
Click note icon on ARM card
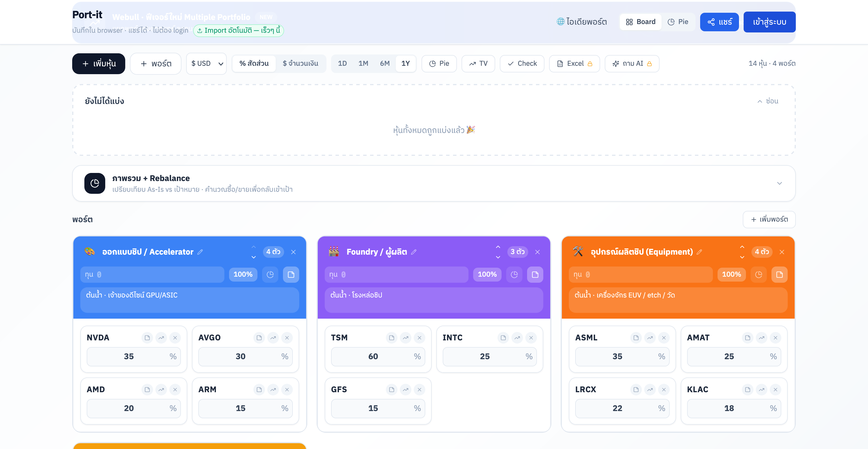point(259,389)
